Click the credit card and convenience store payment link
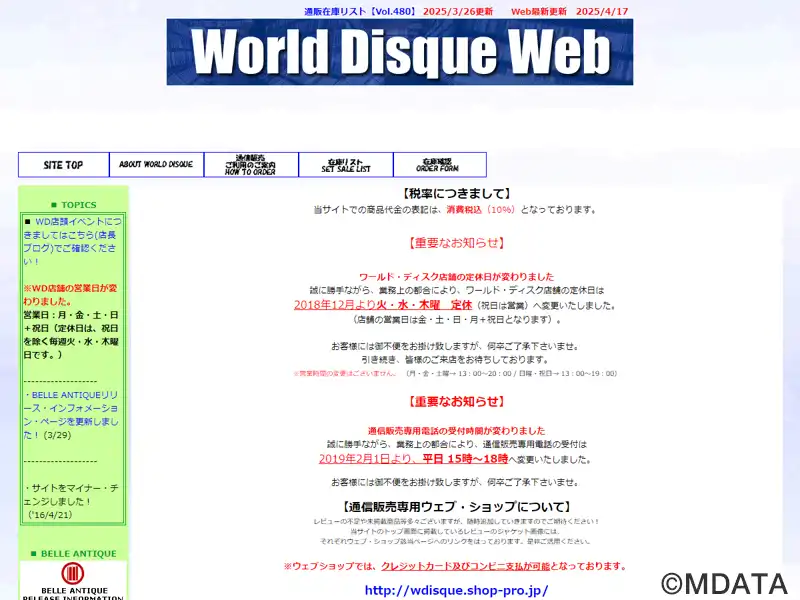800x600 pixels. (465, 566)
